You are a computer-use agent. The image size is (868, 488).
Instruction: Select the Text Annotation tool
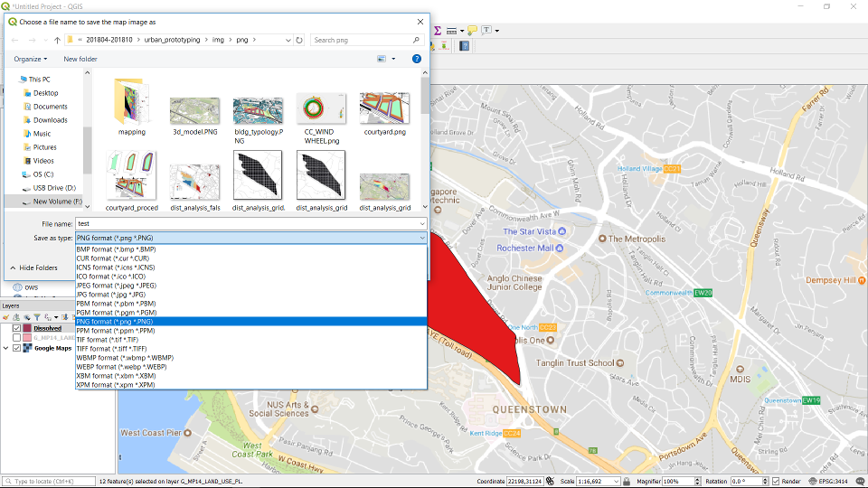click(x=486, y=30)
